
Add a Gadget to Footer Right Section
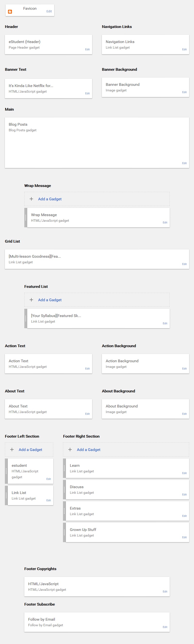coord(88,450)
